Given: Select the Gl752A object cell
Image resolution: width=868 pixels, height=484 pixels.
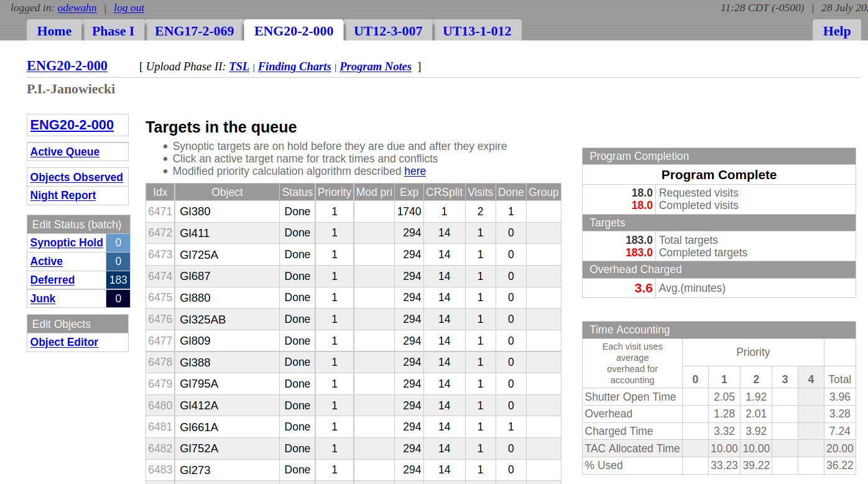Looking at the screenshot, I should [227, 449].
